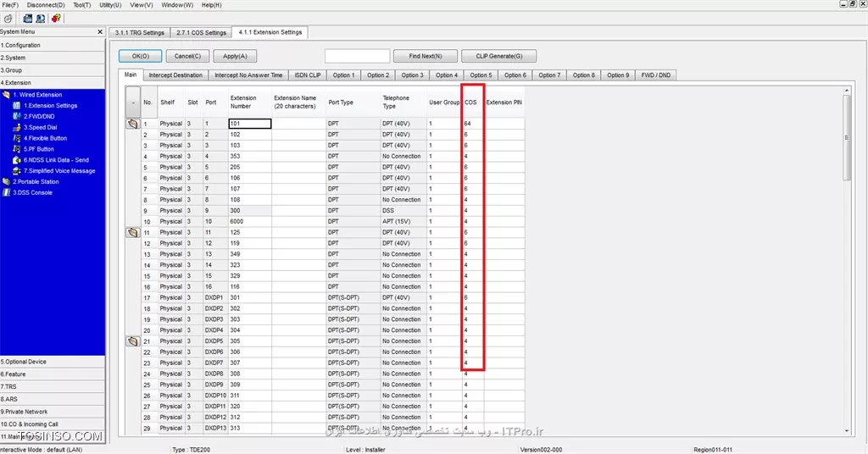Click the Simplified Voice Message tree icon
Screen dimensions: 868x454
tap(17, 171)
